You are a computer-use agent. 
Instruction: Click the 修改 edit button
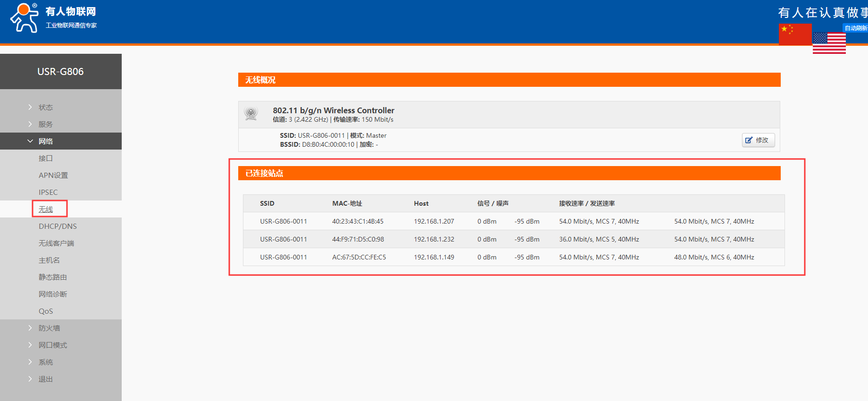(x=758, y=140)
